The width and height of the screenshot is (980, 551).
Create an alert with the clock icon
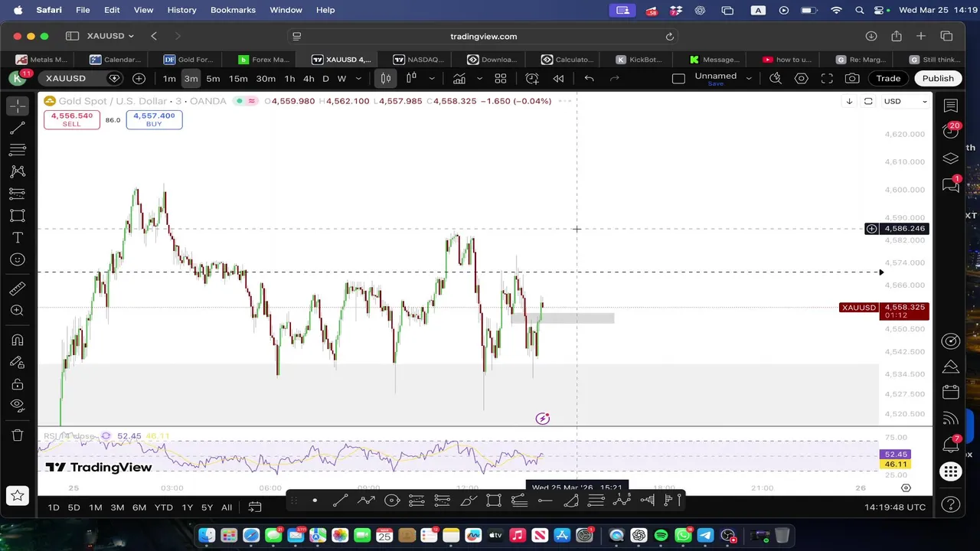pos(532,78)
